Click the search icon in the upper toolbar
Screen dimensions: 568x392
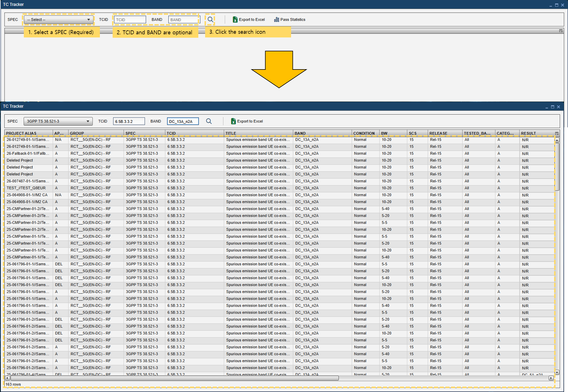pos(210,20)
